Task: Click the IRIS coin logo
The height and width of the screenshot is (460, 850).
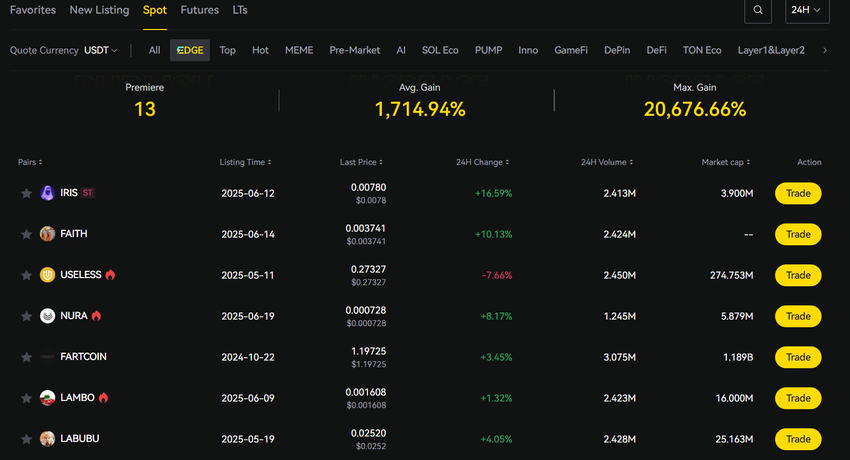Action: pyautogui.click(x=47, y=193)
